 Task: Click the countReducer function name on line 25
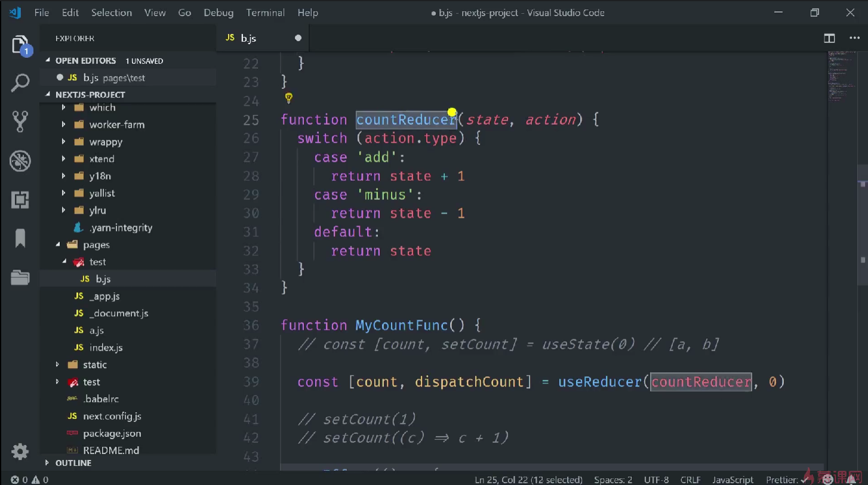(x=406, y=119)
